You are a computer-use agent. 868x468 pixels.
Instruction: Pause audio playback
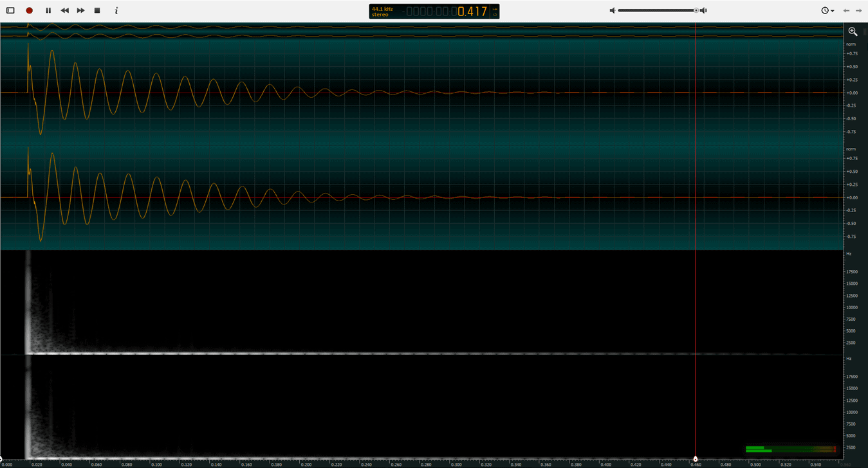click(x=48, y=10)
